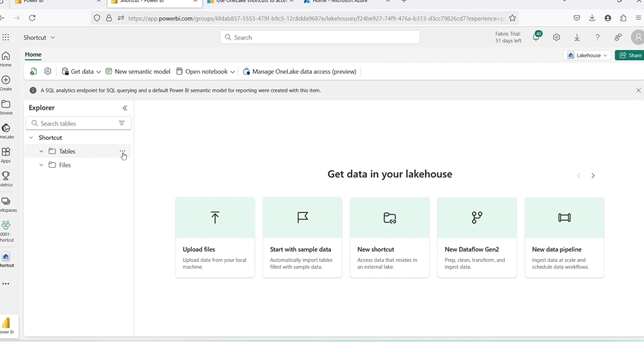This screenshot has height=342, width=644.
Task: Open more options ellipsis in sidebar
Action: coord(5,284)
